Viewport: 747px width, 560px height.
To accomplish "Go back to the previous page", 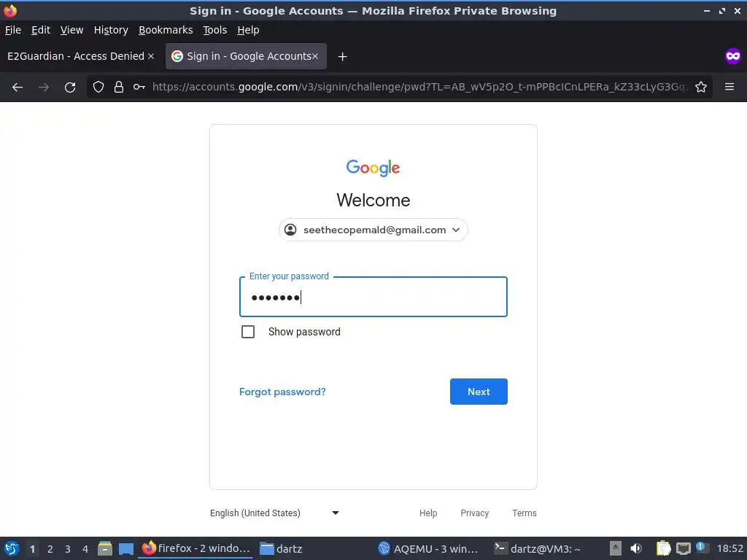I will [x=18, y=87].
